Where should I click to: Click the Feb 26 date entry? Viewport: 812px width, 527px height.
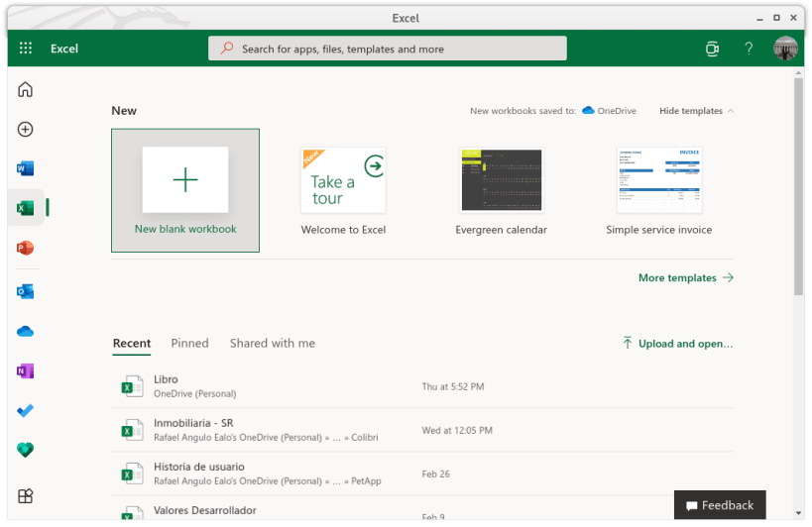[435, 474]
